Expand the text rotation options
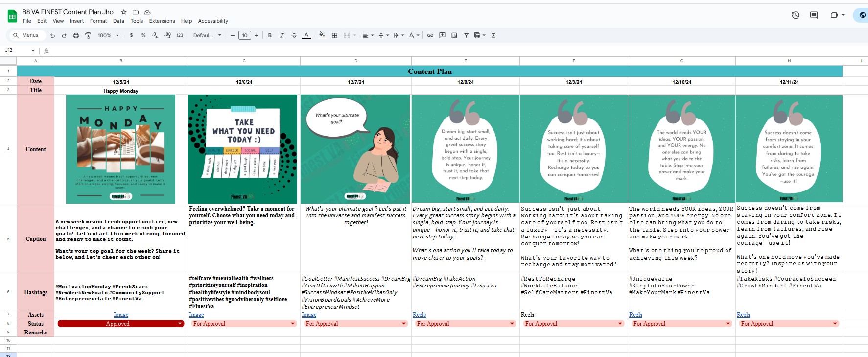Image resolution: width=868 pixels, height=357 pixels. click(x=414, y=35)
